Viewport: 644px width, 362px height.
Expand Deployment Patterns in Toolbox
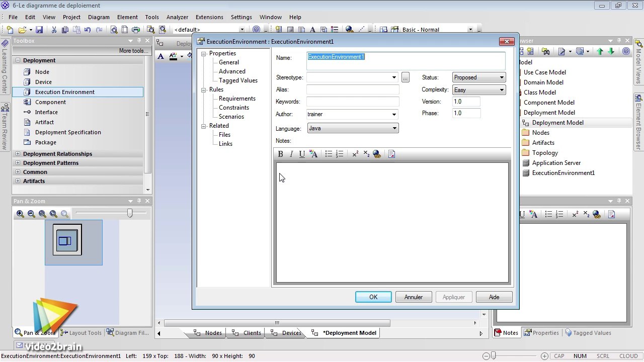(18, 163)
